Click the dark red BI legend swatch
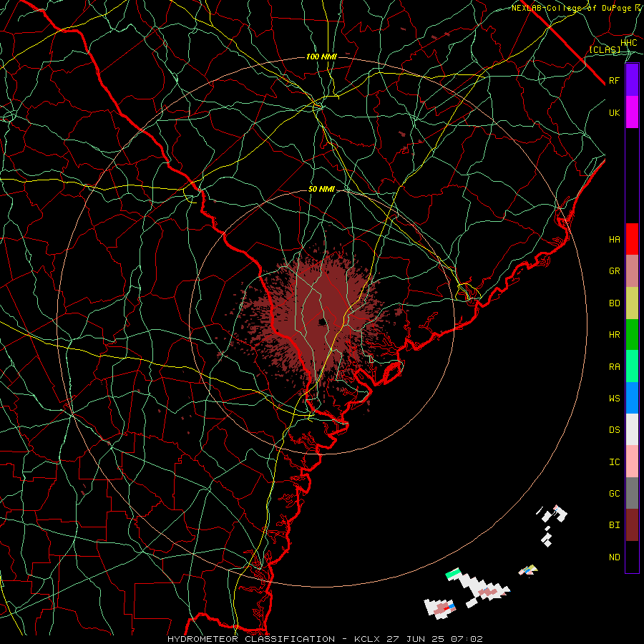 coord(632,525)
